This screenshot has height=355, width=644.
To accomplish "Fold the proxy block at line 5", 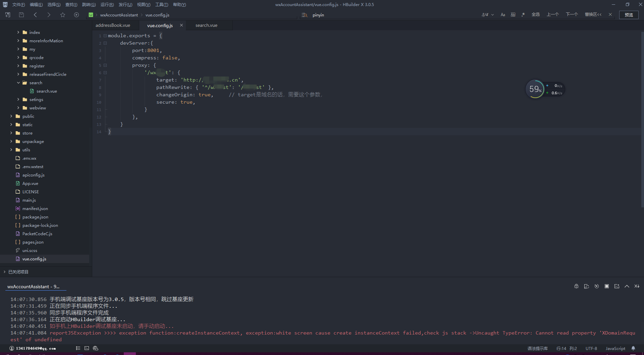I will tap(105, 65).
